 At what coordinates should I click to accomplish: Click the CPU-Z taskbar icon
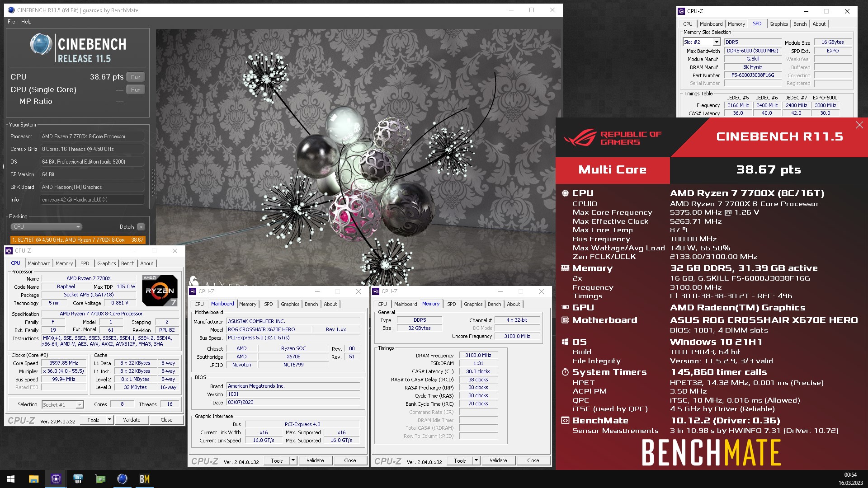pyautogui.click(x=56, y=479)
